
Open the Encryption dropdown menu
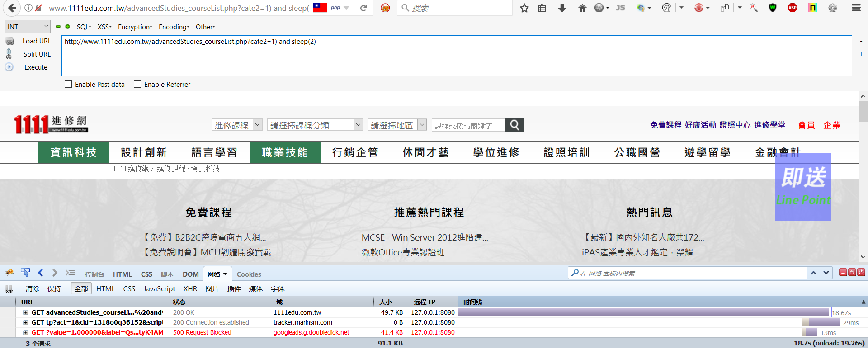point(135,27)
